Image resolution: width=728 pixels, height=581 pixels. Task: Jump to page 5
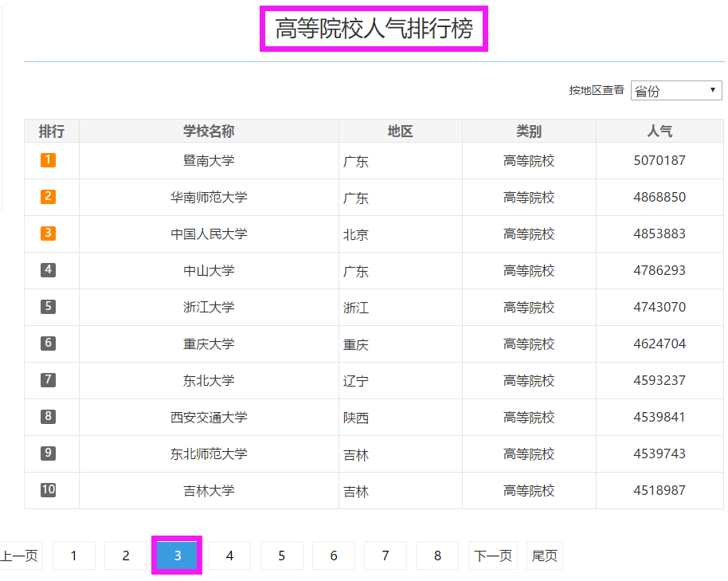pos(281,555)
